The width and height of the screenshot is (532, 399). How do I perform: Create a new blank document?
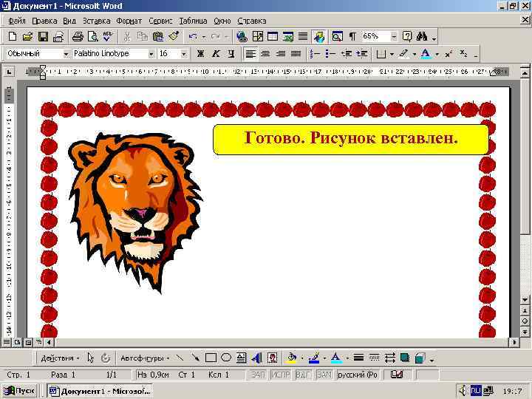(x=13, y=36)
